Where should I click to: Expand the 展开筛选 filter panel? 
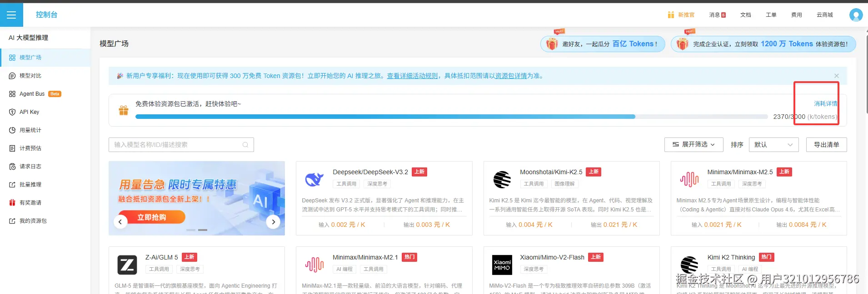point(693,145)
